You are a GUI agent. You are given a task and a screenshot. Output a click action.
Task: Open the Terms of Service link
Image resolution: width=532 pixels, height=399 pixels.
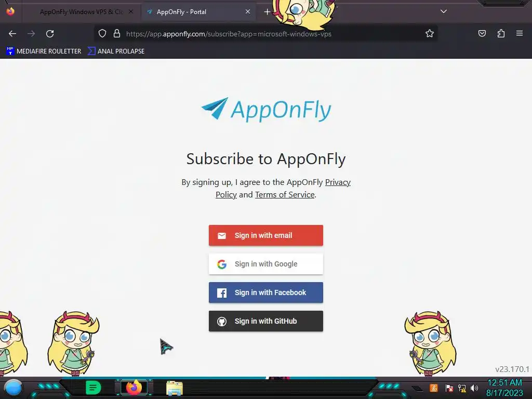click(285, 195)
